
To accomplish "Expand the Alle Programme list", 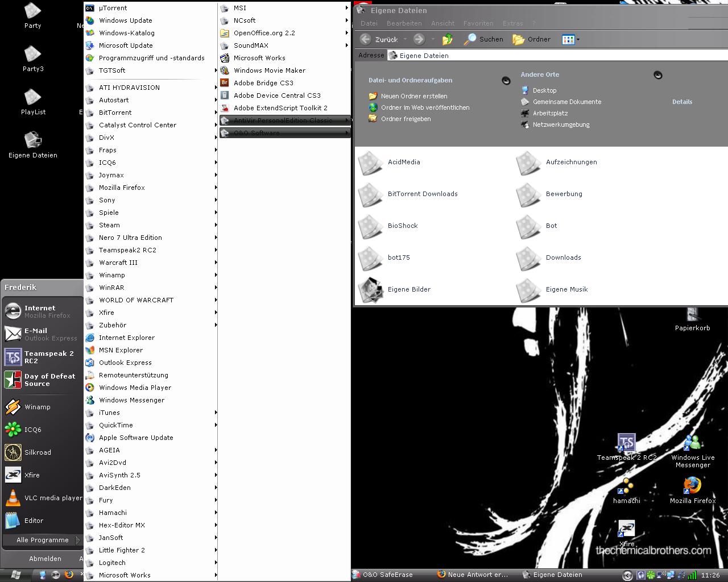I will click(43, 540).
